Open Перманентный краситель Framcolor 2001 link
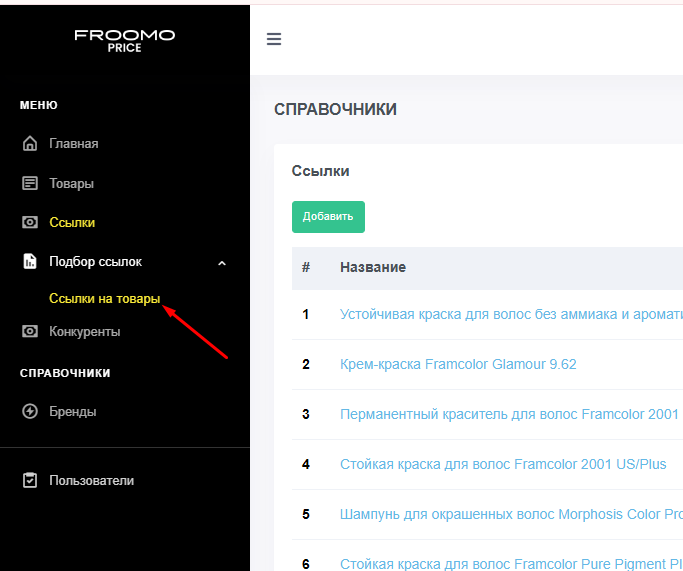This screenshot has width=683, height=571. [509, 414]
